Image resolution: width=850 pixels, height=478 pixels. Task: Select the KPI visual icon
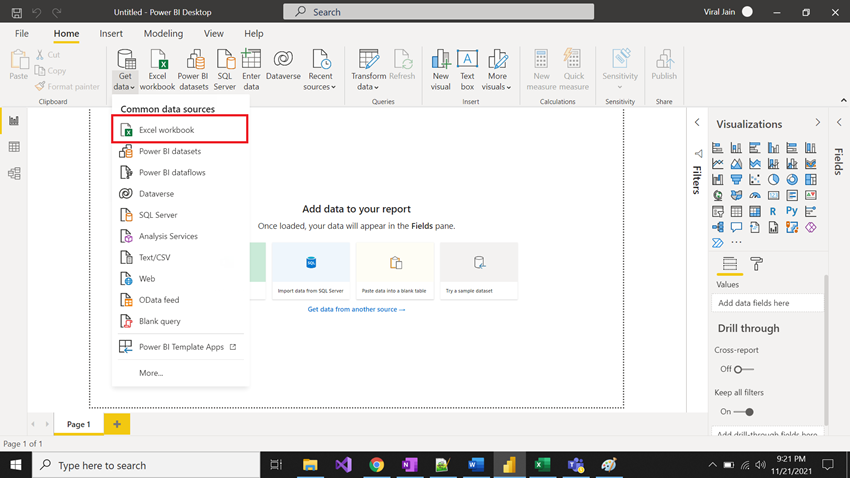click(811, 195)
